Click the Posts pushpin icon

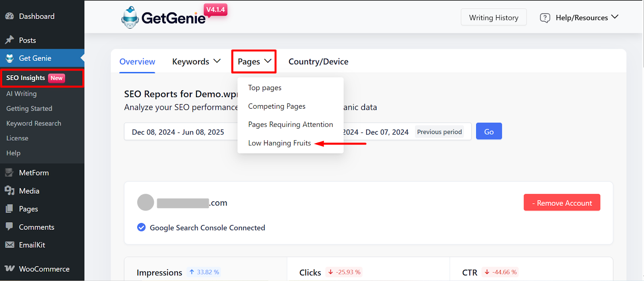pyautogui.click(x=9, y=40)
